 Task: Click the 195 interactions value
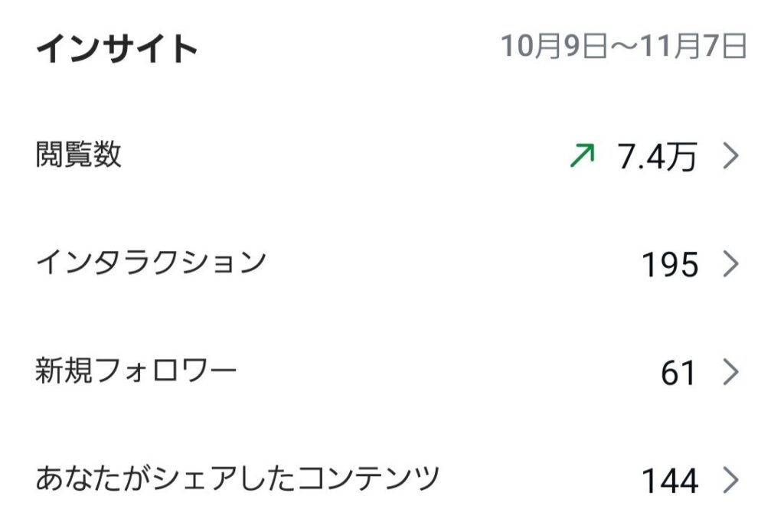[x=670, y=266]
